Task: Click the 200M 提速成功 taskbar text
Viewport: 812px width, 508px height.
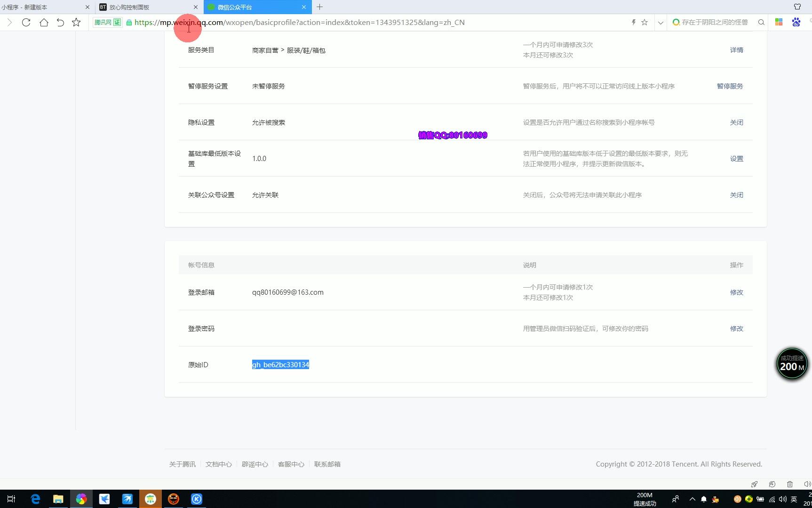Action: point(645,499)
